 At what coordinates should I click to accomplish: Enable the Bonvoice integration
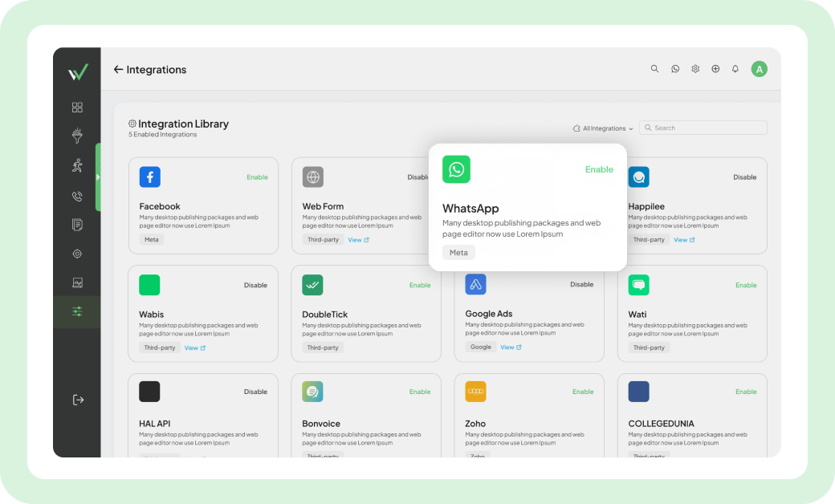pos(420,392)
